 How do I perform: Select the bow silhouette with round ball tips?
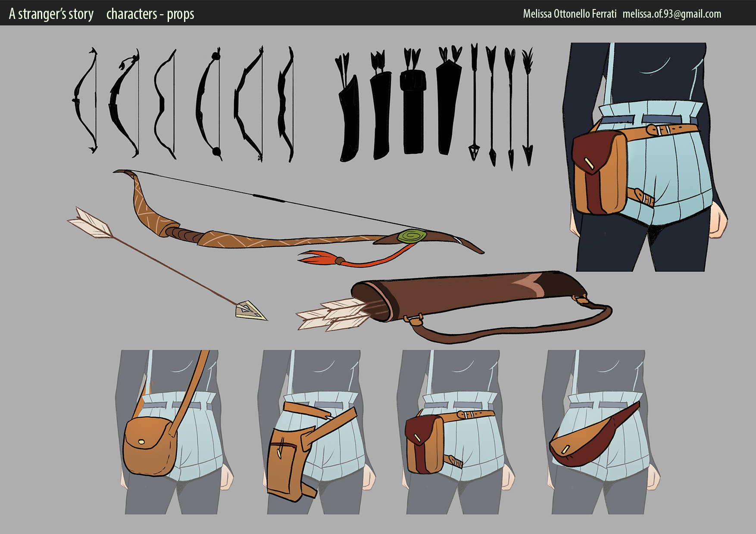(x=209, y=103)
